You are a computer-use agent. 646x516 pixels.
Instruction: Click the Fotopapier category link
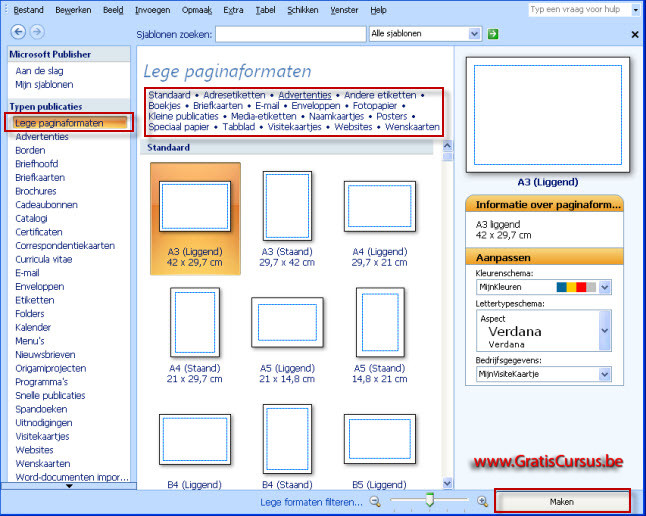[x=375, y=106]
